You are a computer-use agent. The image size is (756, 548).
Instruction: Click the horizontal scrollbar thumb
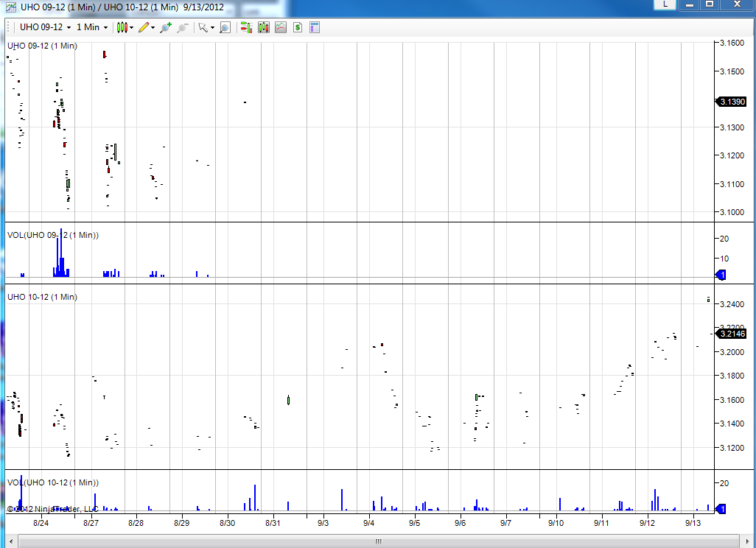pos(379,541)
